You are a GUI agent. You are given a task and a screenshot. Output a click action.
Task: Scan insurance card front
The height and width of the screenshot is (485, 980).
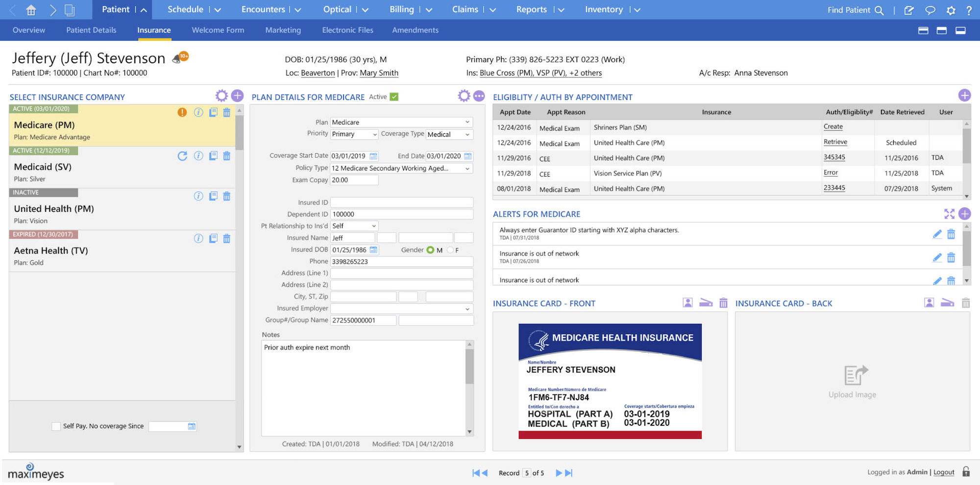[706, 303]
